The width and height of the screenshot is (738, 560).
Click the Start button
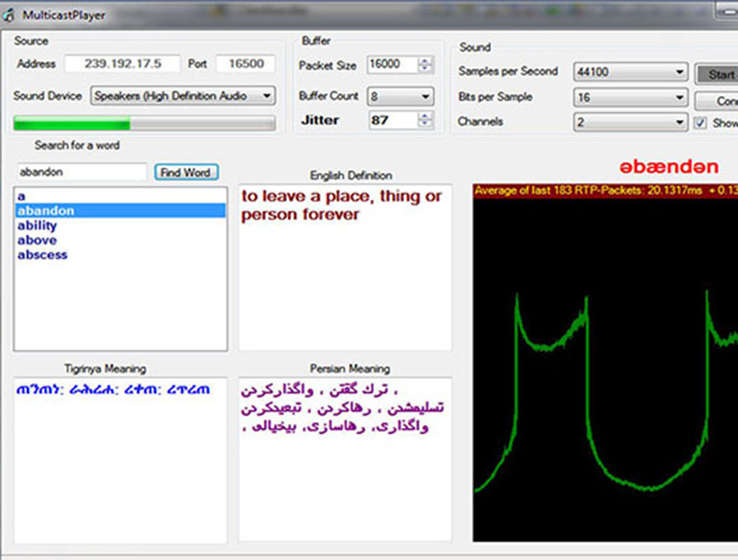(717, 75)
